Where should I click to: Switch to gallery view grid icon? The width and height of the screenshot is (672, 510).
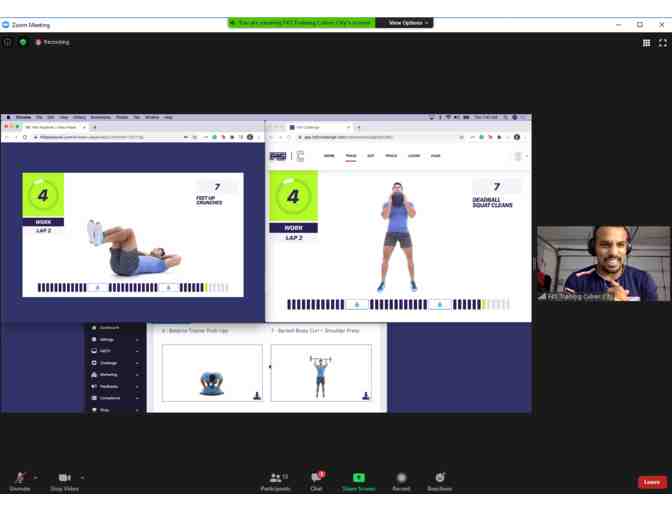tap(646, 43)
